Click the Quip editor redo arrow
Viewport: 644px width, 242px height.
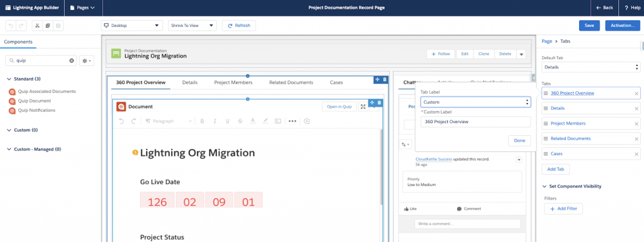coord(133,121)
